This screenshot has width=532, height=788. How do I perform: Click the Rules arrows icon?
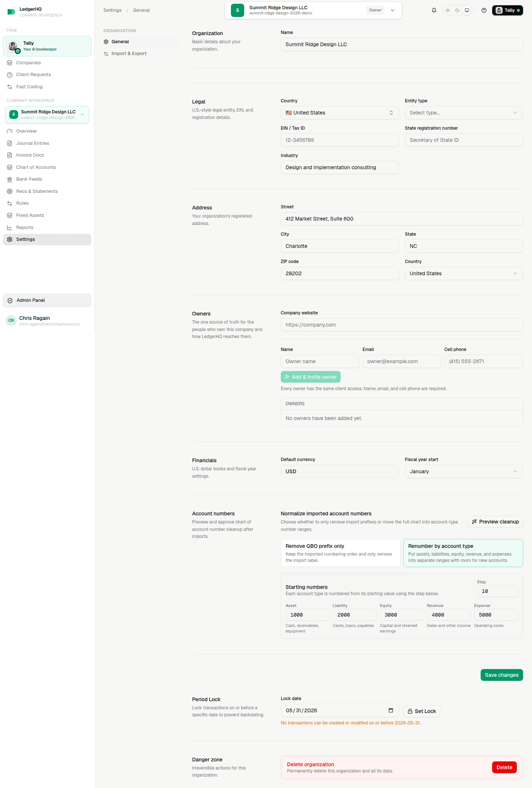(x=10, y=203)
